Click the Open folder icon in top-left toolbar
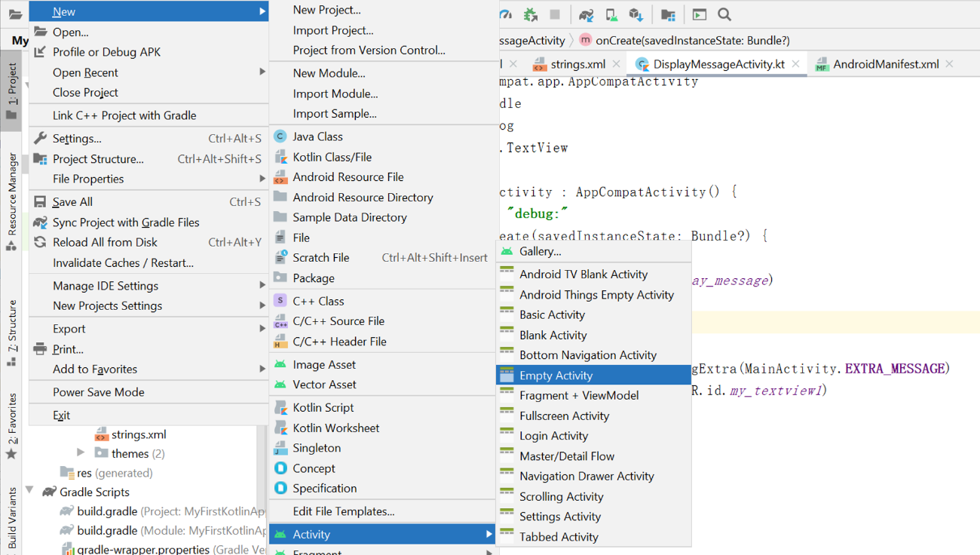This screenshot has width=980, height=555. pos(15,14)
